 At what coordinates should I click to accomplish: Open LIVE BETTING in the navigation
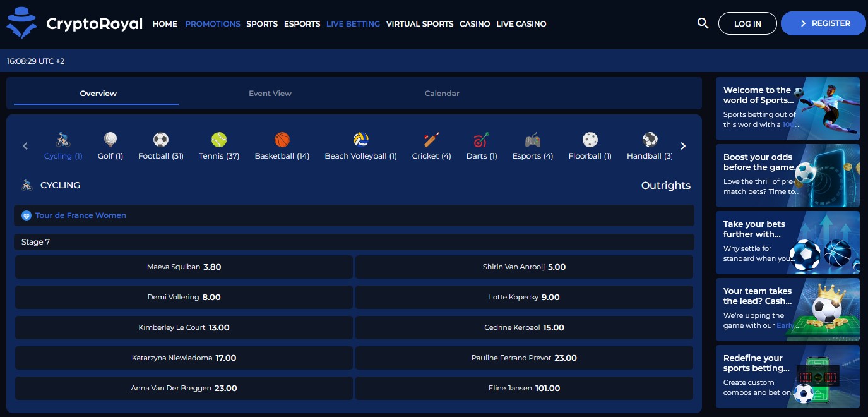coord(353,24)
